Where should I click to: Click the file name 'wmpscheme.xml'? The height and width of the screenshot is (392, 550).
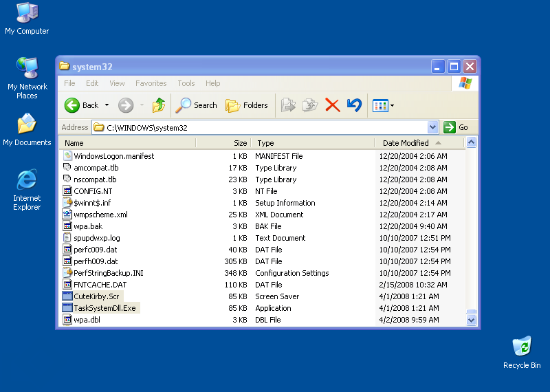point(100,214)
